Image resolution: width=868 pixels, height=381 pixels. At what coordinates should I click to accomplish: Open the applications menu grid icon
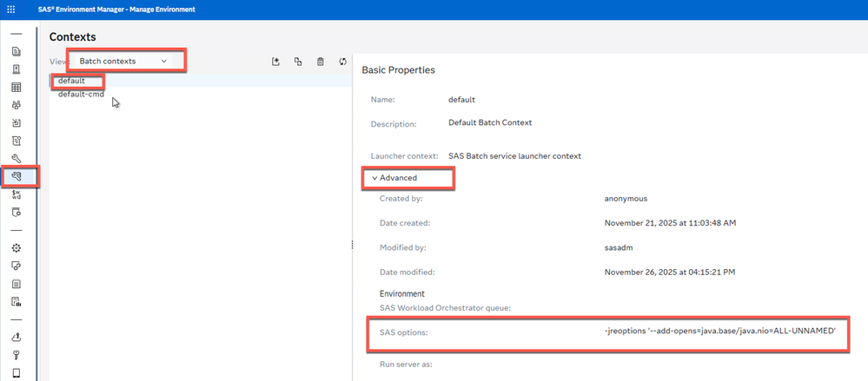(x=11, y=10)
